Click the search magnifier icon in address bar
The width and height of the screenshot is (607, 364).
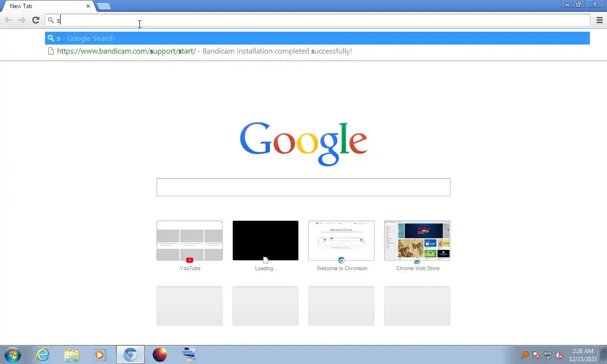click(x=51, y=20)
